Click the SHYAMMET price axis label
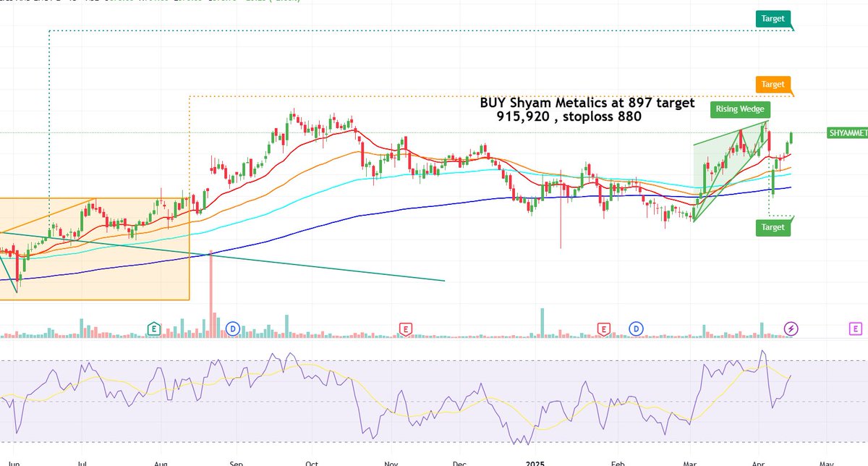The image size is (868, 466). tap(847, 133)
